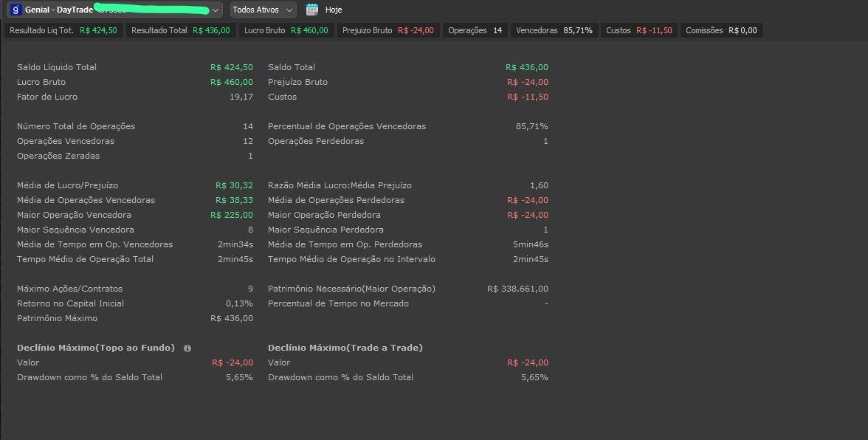Open the calendar date picker icon
This screenshot has height=440, width=868.
point(312,10)
